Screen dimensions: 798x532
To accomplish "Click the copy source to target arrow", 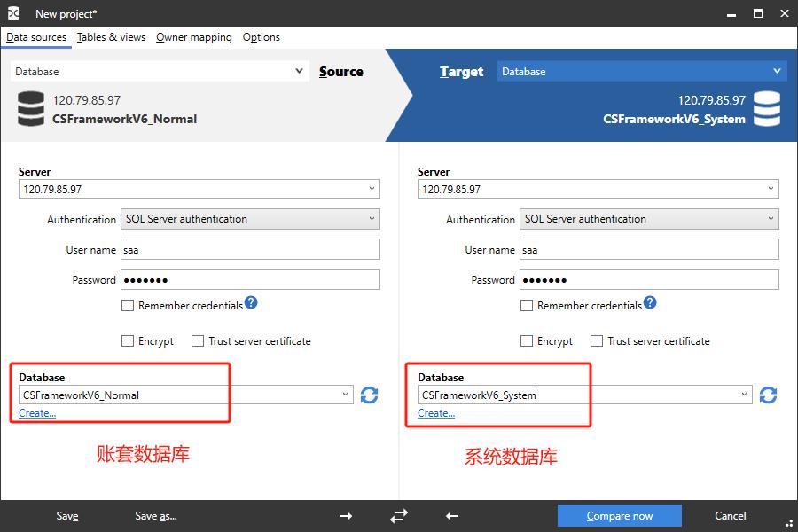I will (x=346, y=516).
